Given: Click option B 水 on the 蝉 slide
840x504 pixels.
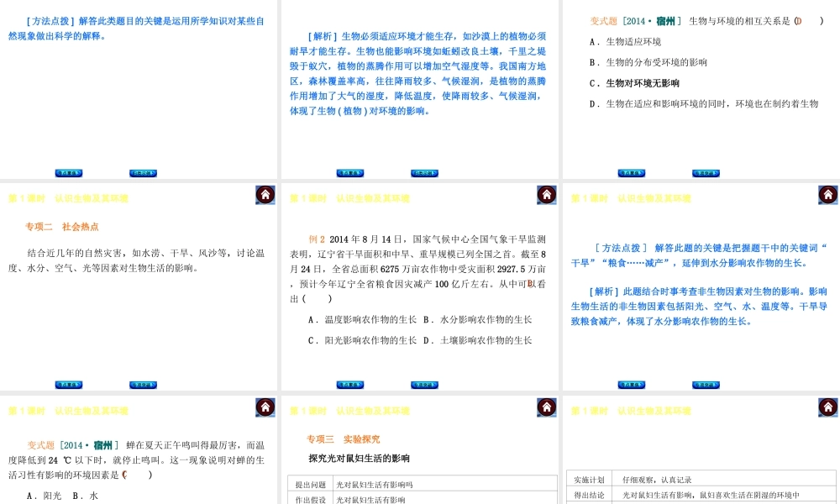Looking at the screenshot, I should (x=85, y=496).
